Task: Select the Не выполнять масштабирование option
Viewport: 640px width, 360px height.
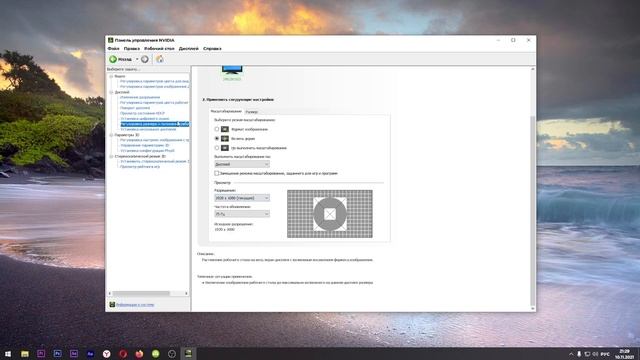Action: point(217,148)
